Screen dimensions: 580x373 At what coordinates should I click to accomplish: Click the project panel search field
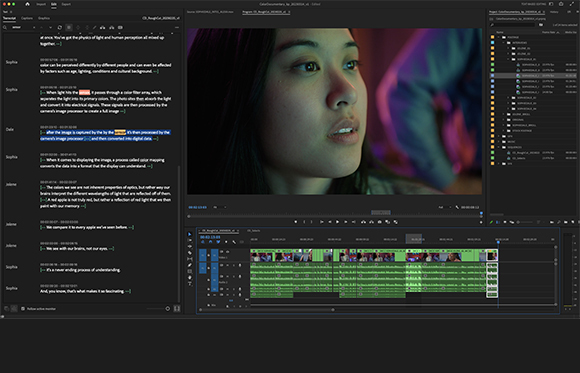click(x=514, y=25)
